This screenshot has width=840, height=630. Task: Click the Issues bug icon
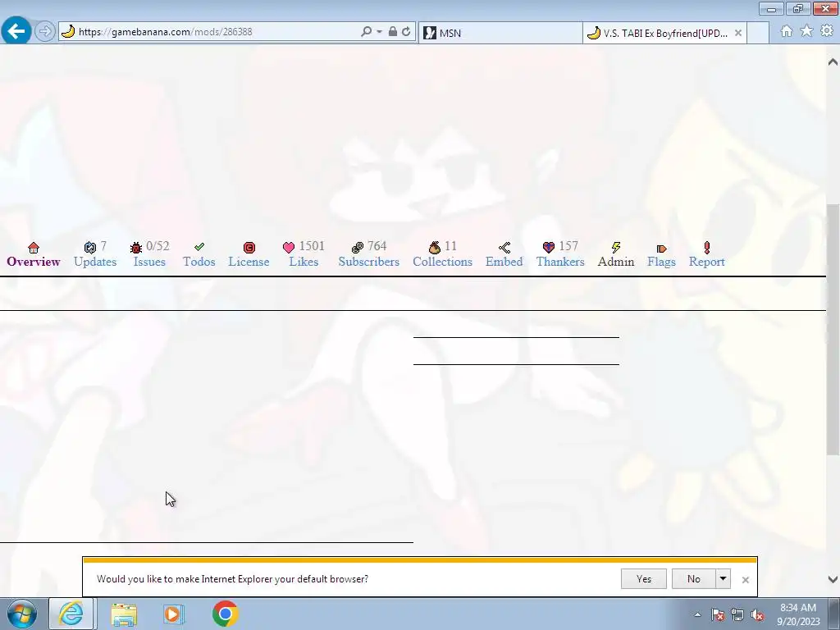coord(136,248)
